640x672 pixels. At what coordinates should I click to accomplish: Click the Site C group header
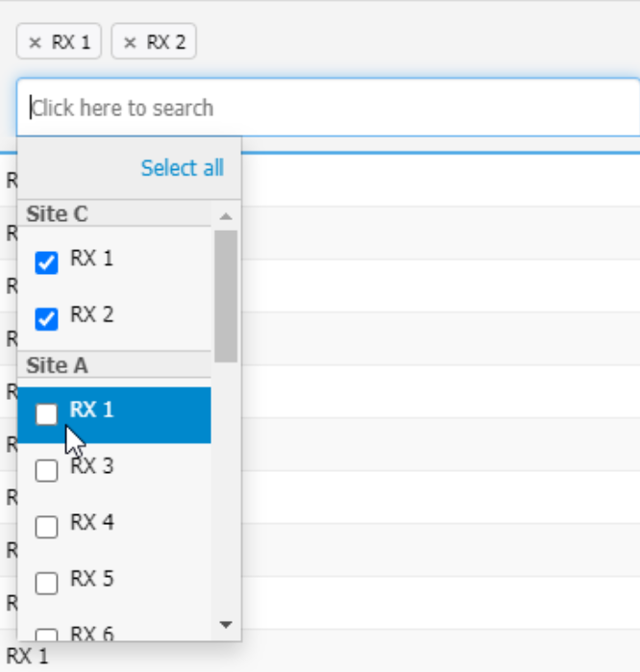tap(58, 213)
